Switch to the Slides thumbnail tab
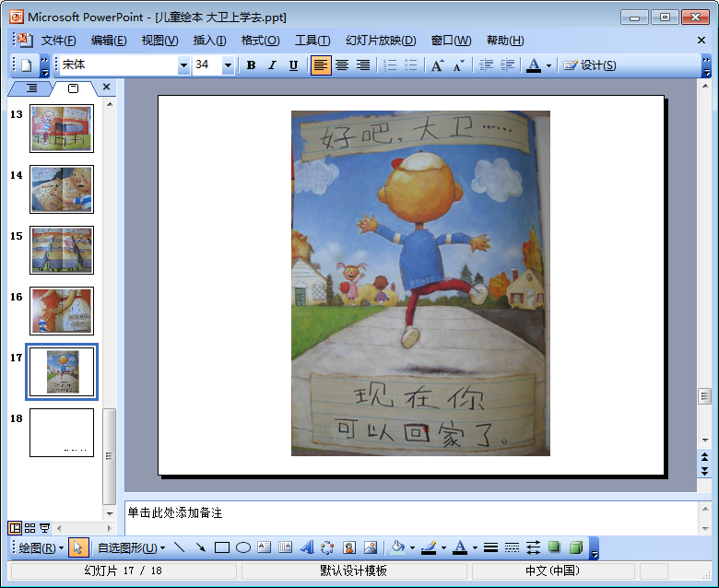 point(73,88)
